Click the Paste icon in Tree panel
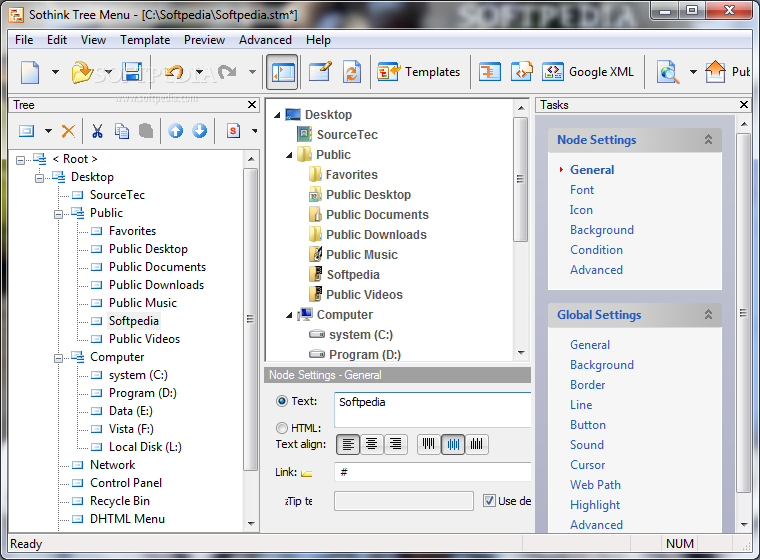Image resolution: width=760 pixels, height=560 pixels. click(146, 131)
